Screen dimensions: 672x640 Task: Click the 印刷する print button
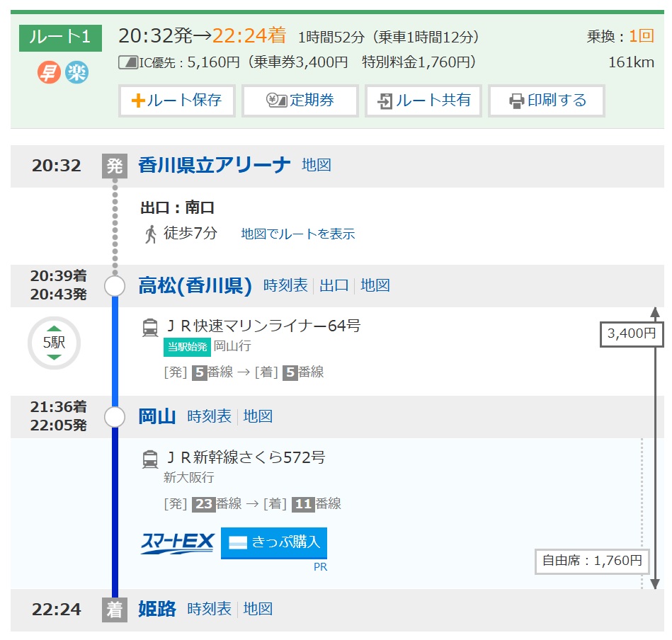(547, 101)
